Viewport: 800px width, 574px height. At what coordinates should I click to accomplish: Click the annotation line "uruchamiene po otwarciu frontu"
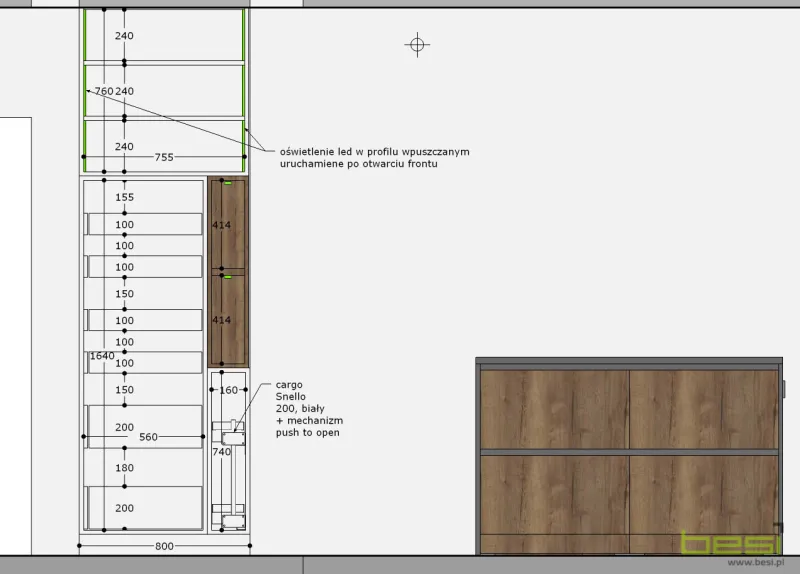[x=359, y=164]
